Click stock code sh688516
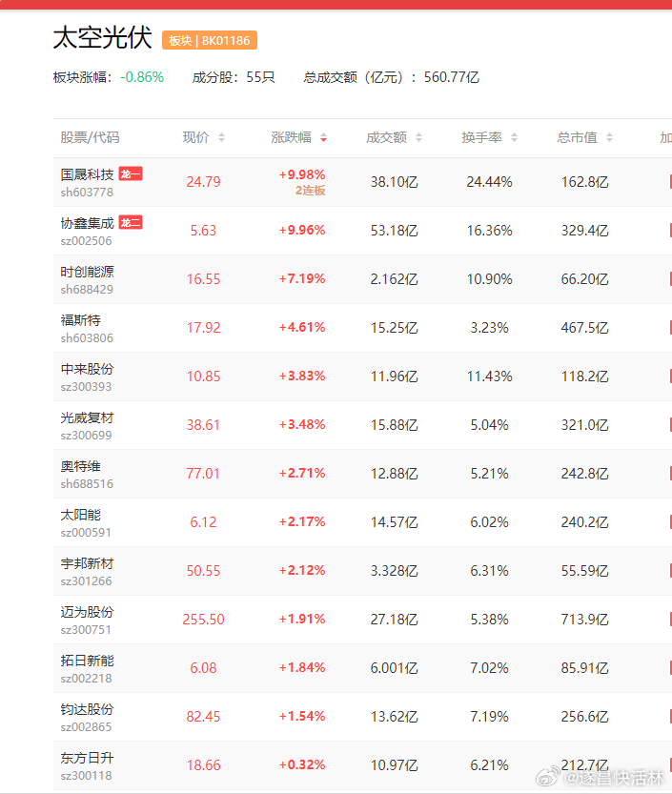This screenshot has width=672, height=794. point(87,484)
